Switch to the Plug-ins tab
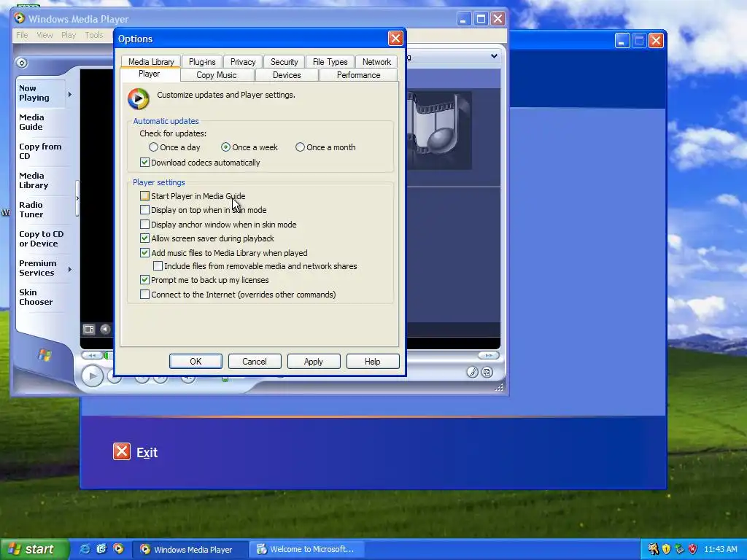Screen dimensions: 747x560 pyautogui.click(x=202, y=62)
